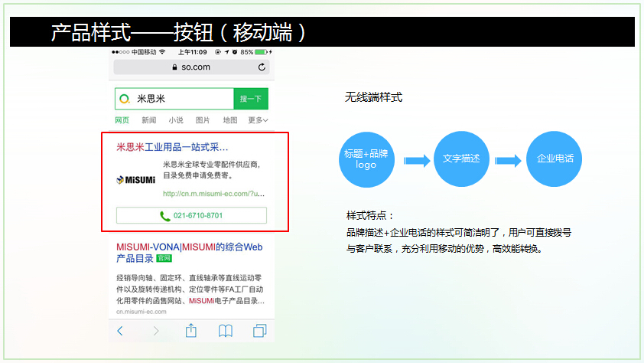Open the Safari tabs overview icon
Screen dimensions: 644x363
coord(260,331)
